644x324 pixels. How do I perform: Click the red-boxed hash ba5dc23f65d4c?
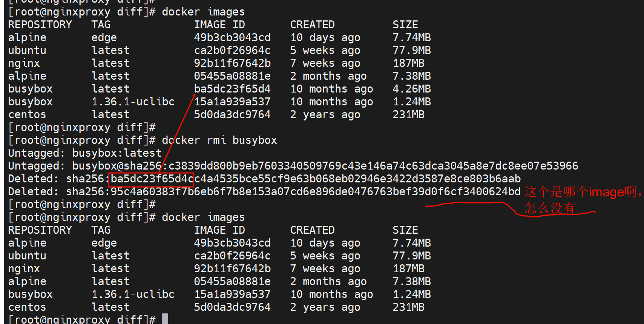(151, 179)
